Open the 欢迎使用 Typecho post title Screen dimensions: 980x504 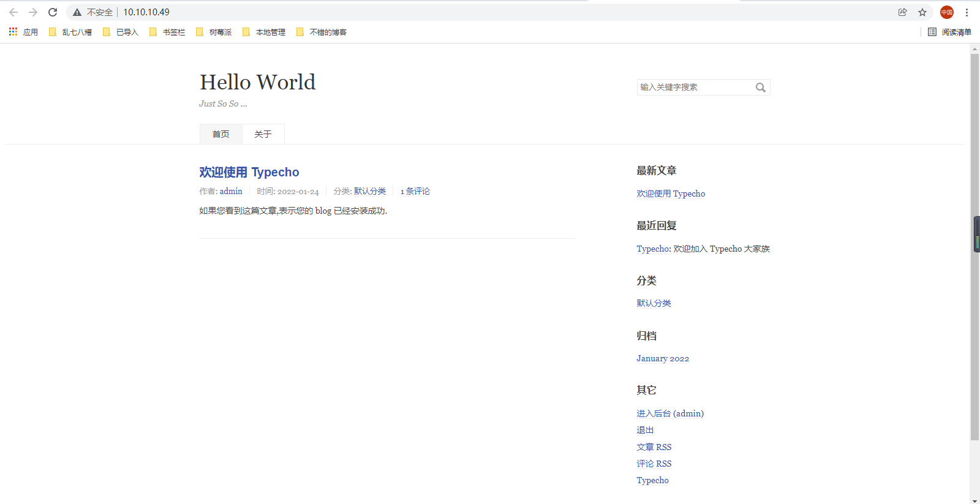tap(249, 172)
